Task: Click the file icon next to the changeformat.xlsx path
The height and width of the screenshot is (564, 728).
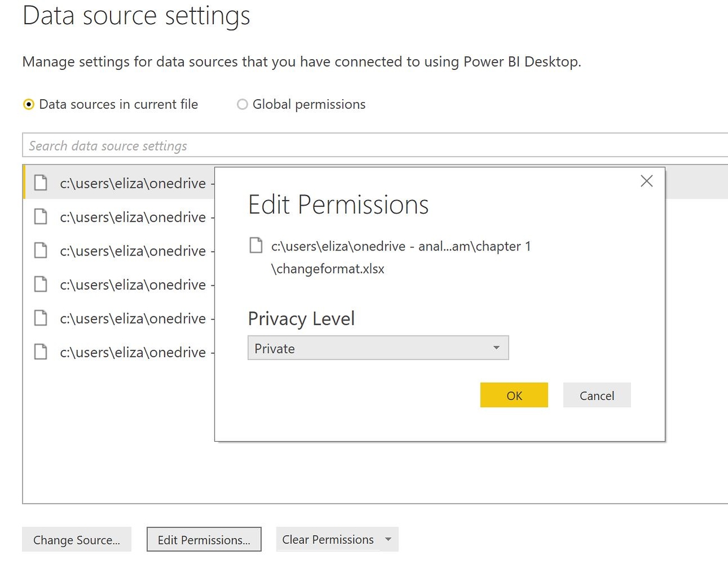Action: click(x=257, y=245)
